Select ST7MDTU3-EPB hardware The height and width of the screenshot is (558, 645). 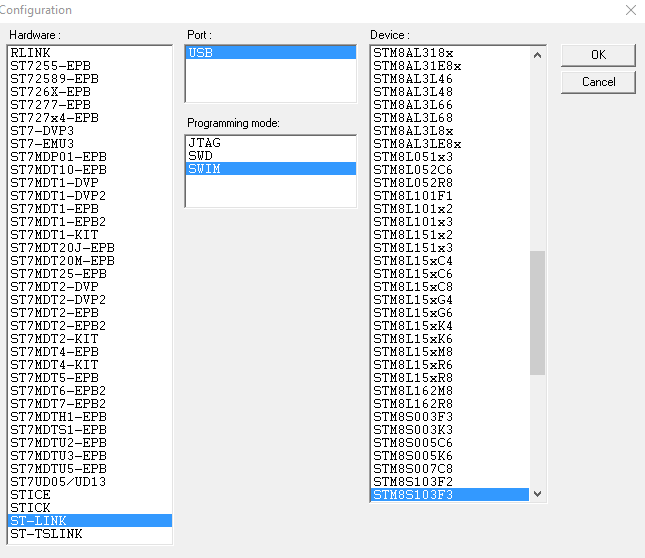(90, 456)
